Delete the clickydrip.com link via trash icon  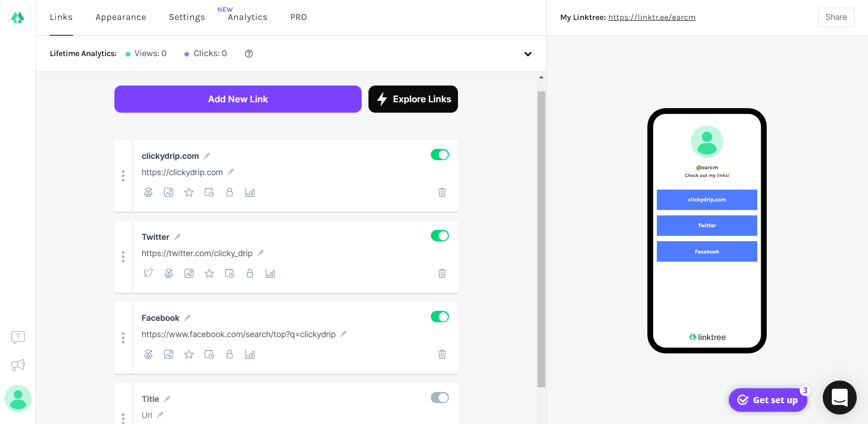pyautogui.click(x=442, y=192)
